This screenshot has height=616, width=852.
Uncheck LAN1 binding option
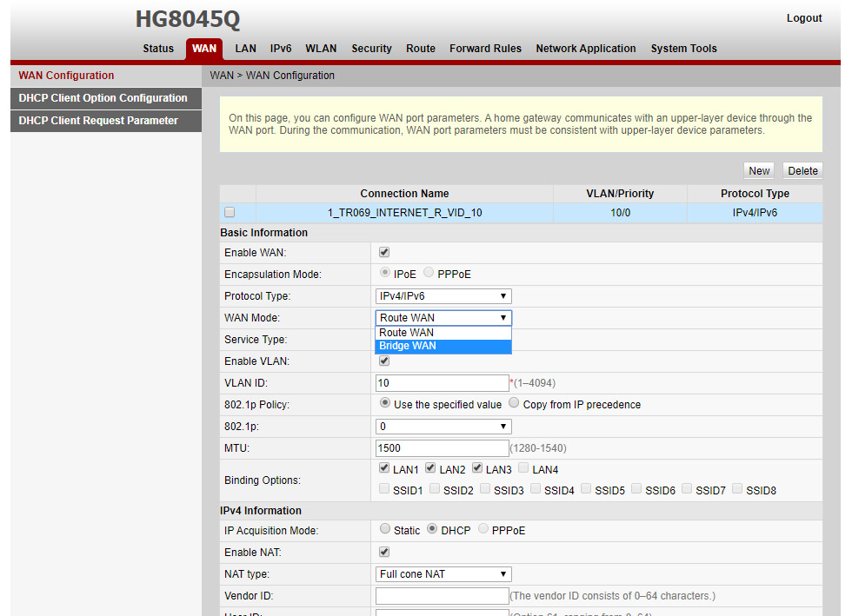(x=384, y=467)
